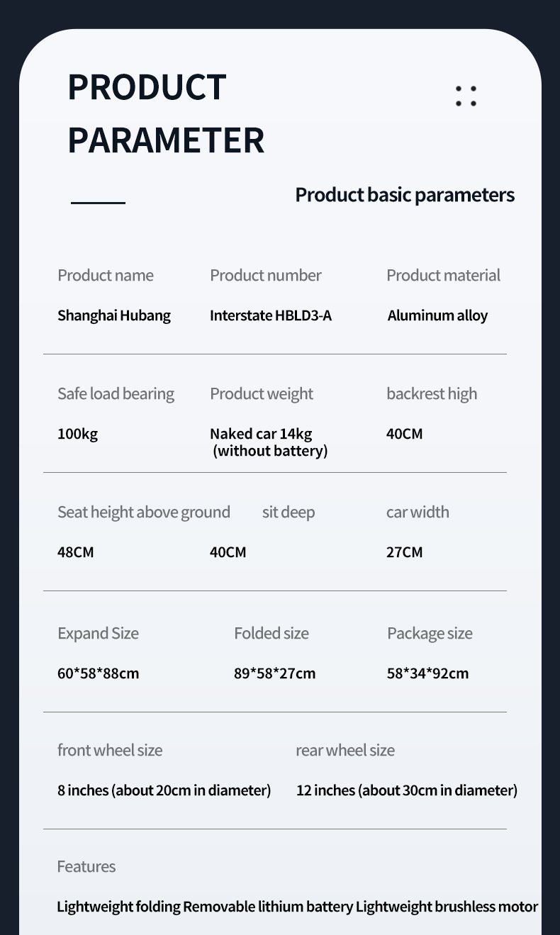Select the front wheel size label
The image size is (560, 935).
110,750
